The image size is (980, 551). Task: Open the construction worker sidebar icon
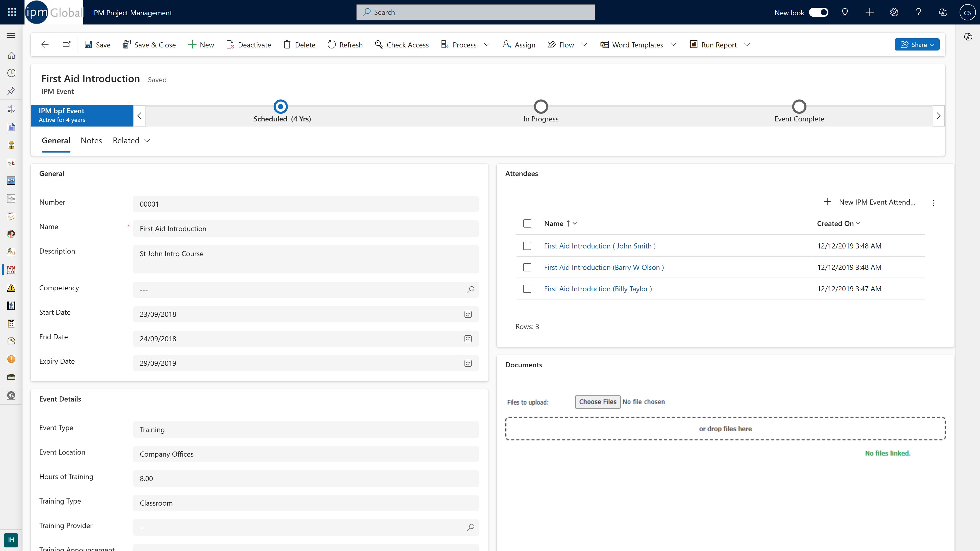[11, 144]
